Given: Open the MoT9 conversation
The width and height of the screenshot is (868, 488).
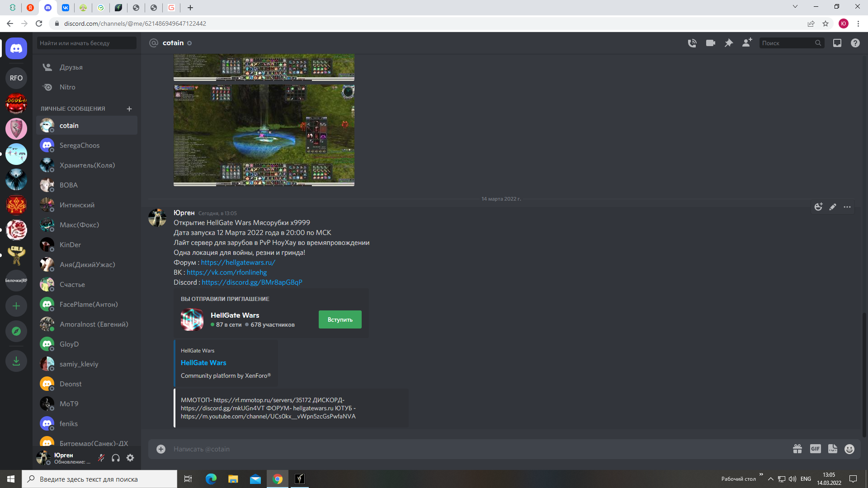Looking at the screenshot, I should [87, 404].
